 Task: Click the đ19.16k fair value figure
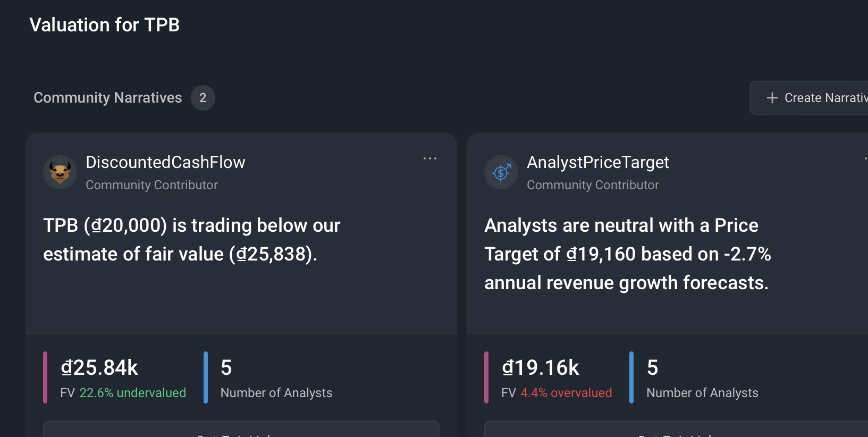point(541,367)
